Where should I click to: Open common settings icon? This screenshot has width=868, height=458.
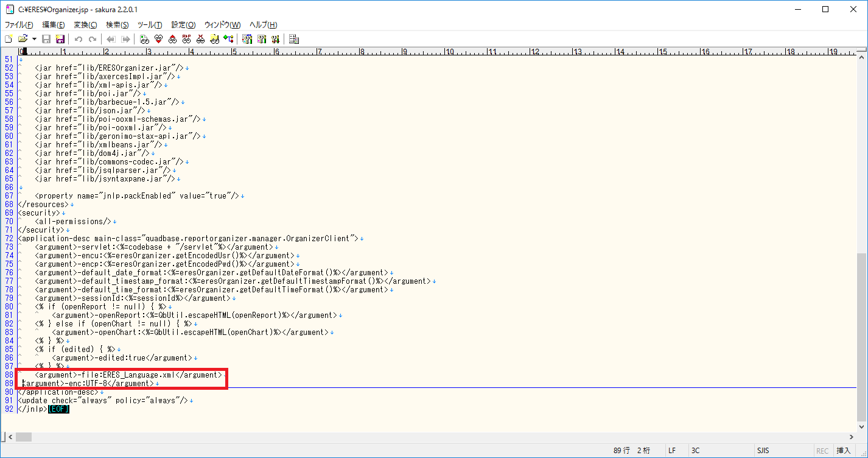(275, 39)
